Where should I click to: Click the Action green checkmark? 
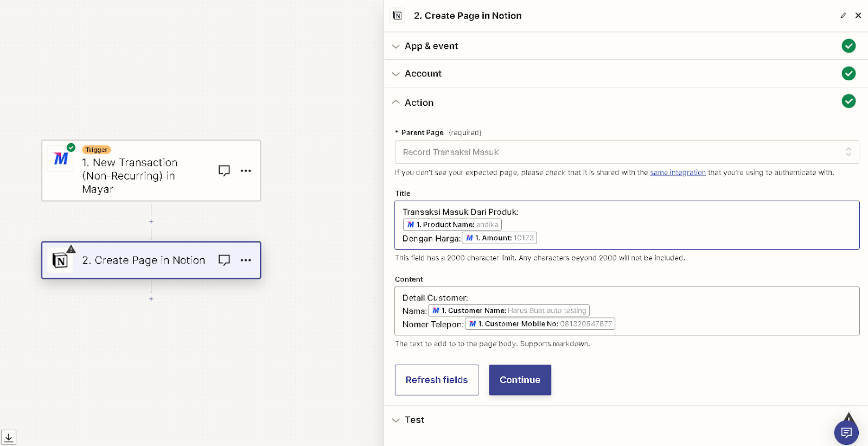pos(848,101)
